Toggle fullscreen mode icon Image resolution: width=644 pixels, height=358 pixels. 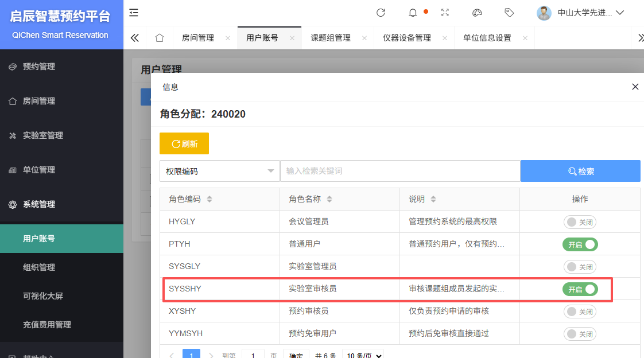pyautogui.click(x=445, y=13)
